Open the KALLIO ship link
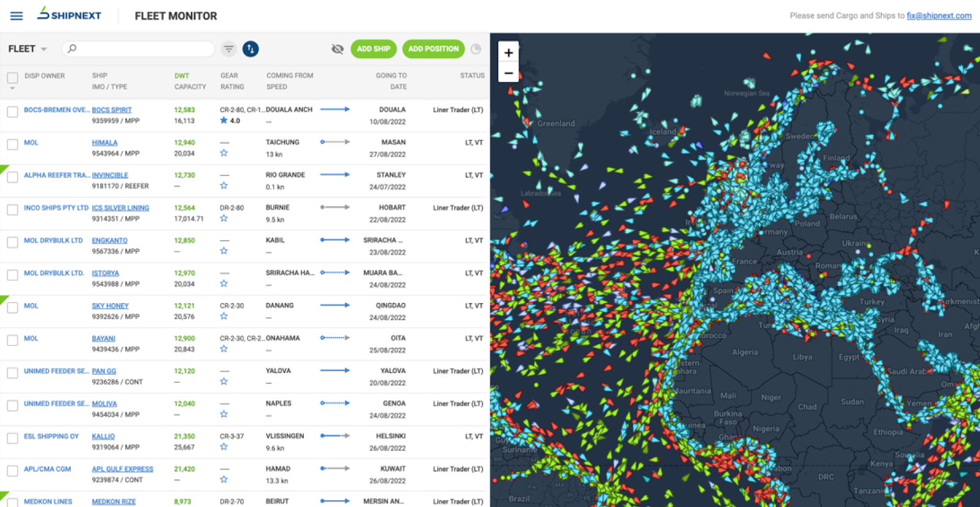This screenshot has width=980, height=507. 104,437
